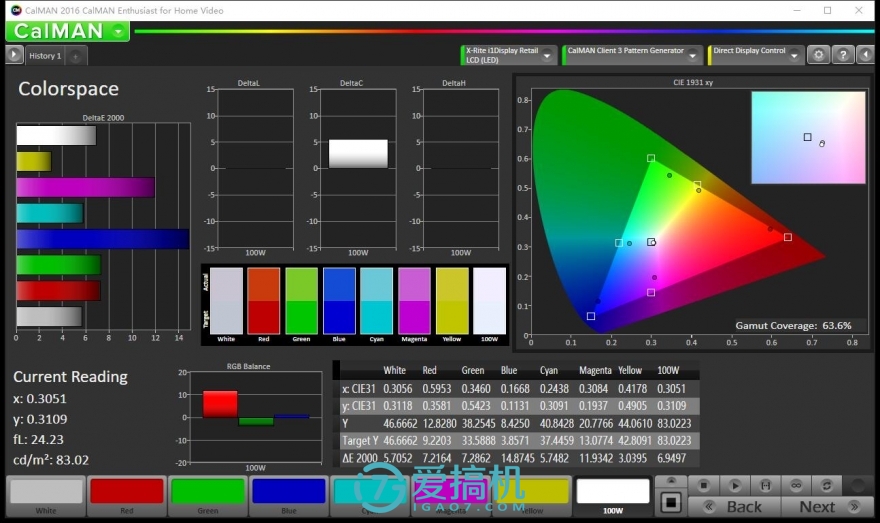Select the Green pattern swatch at bottom
This screenshot has width=880, height=523.
[208, 496]
